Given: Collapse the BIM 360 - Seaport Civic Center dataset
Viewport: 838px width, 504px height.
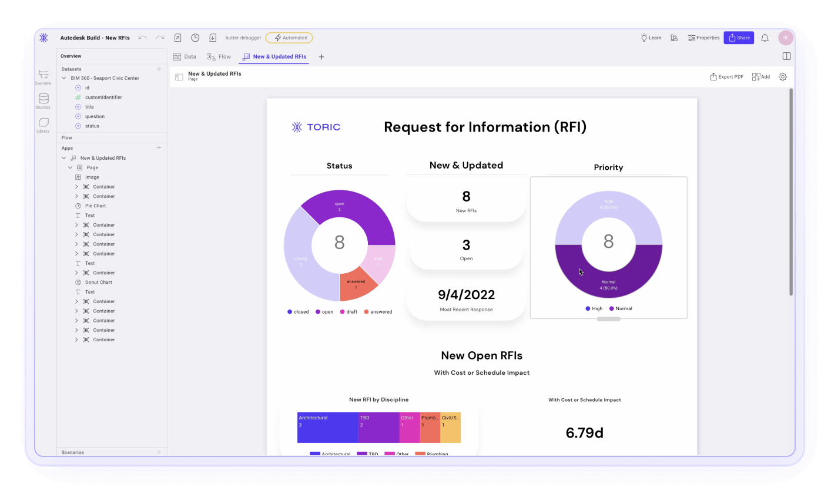Looking at the screenshot, I should [63, 78].
